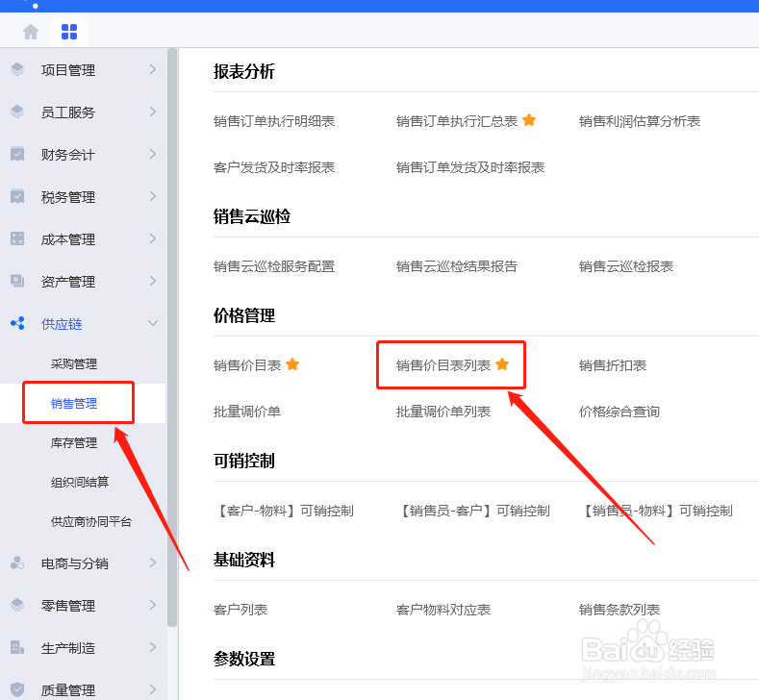Expand 税务管理 with its chevron

coord(153,196)
